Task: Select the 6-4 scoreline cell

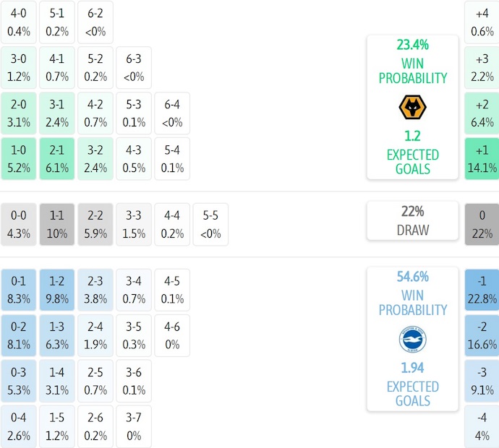Action: [x=172, y=113]
